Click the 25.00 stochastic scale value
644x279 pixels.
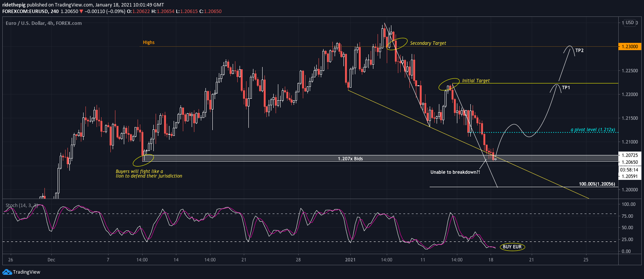click(x=628, y=240)
